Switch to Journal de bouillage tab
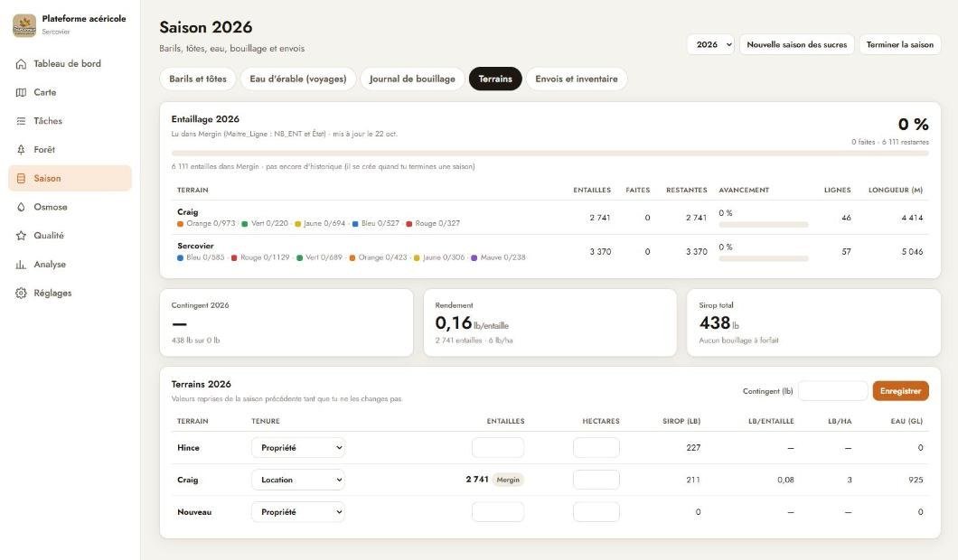This screenshot has width=958, height=560. [412, 79]
